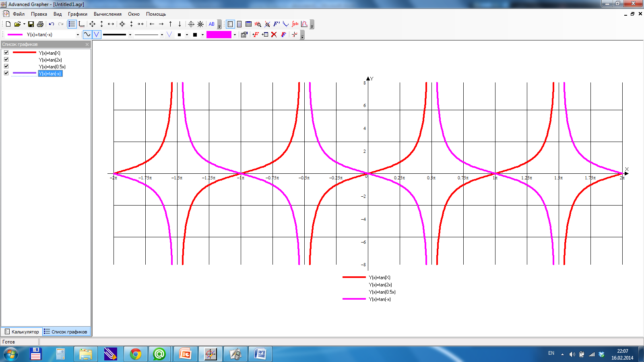Open the Вид menu

pos(58,14)
